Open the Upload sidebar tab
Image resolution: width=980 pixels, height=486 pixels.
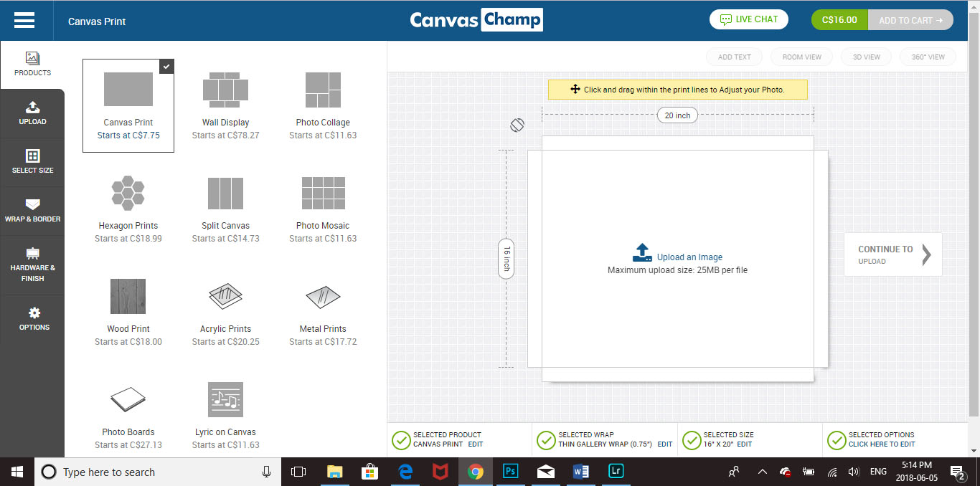point(32,113)
